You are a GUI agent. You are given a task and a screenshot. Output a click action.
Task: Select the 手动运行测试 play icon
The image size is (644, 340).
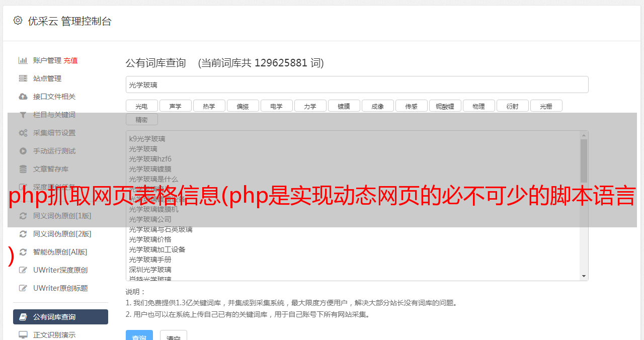tap(23, 151)
